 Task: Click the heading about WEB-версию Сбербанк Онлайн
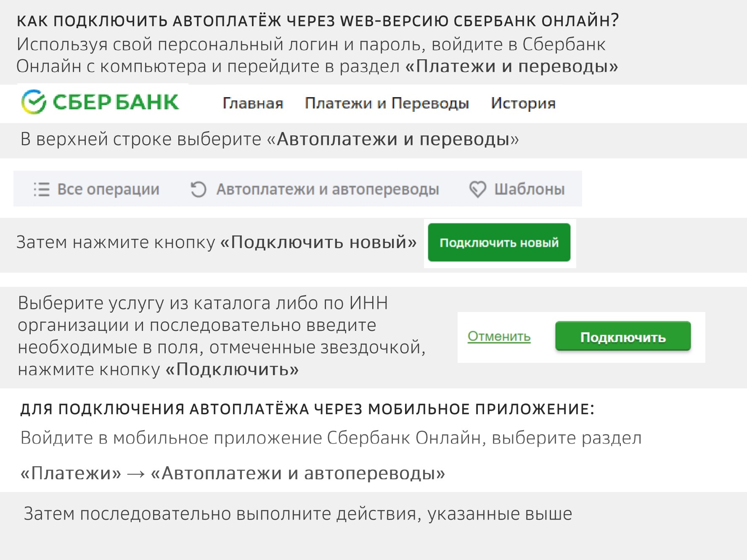(318, 21)
